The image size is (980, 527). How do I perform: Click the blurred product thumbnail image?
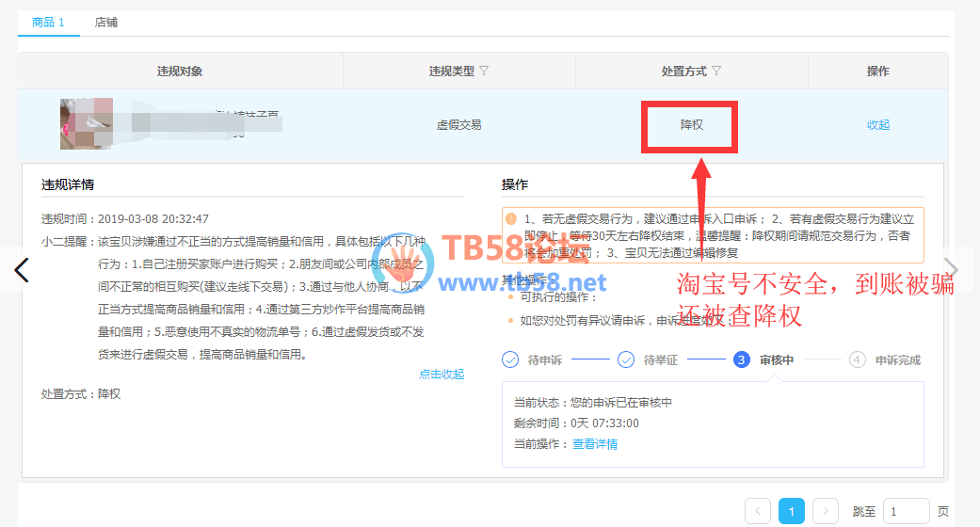(87, 123)
